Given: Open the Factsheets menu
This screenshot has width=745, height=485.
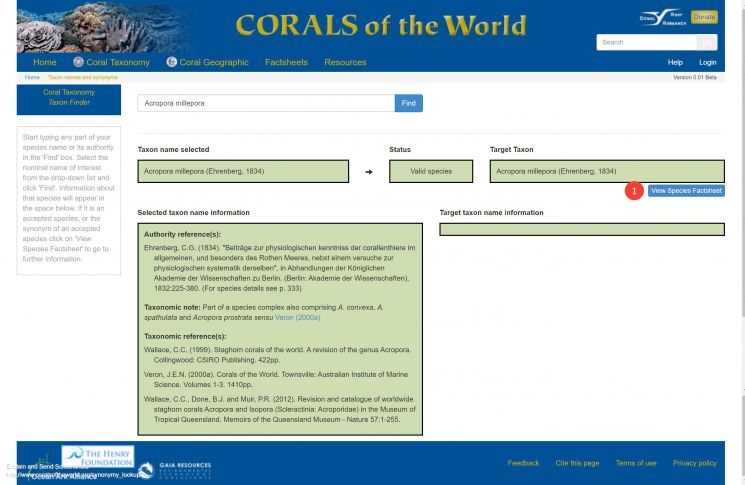Looking at the screenshot, I should pyautogui.click(x=287, y=62).
